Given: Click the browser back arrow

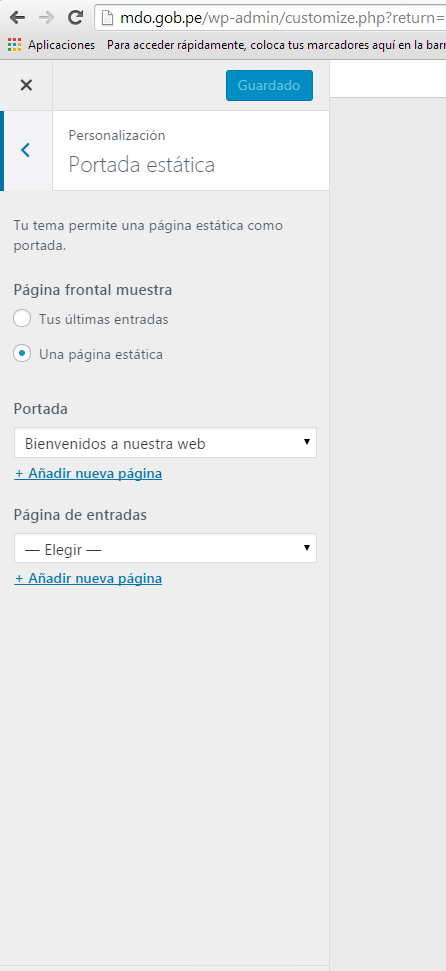Looking at the screenshot, I should 17,17.
